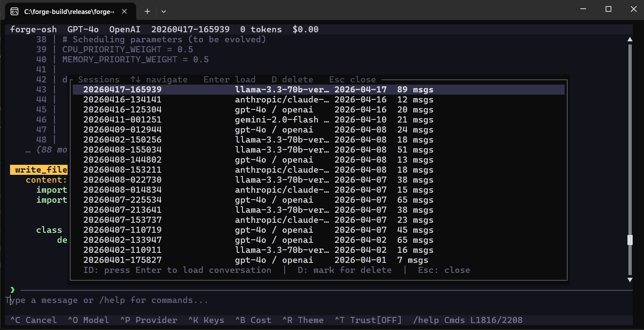Select session 20260402-133947
Viewport: 644px width, 330px height.
pyautogui.click(x=318, y=240)
